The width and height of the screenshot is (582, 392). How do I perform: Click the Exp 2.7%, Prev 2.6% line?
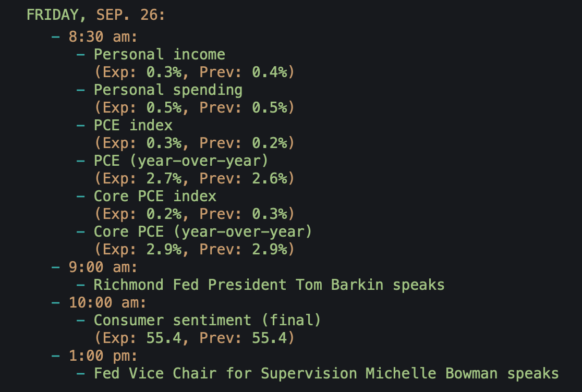click(x=195, y=179)
